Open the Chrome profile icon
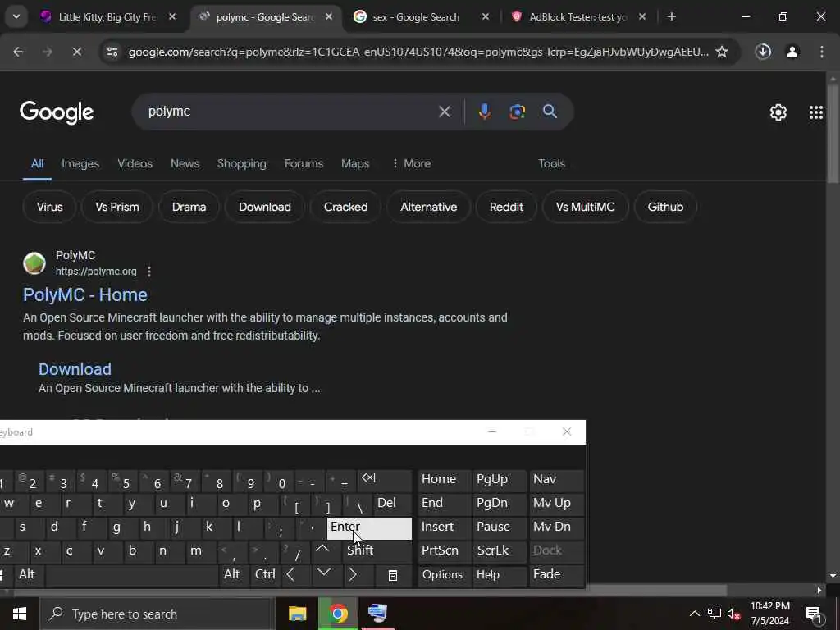This screenshot has width=840, height=630. [792, 52]
